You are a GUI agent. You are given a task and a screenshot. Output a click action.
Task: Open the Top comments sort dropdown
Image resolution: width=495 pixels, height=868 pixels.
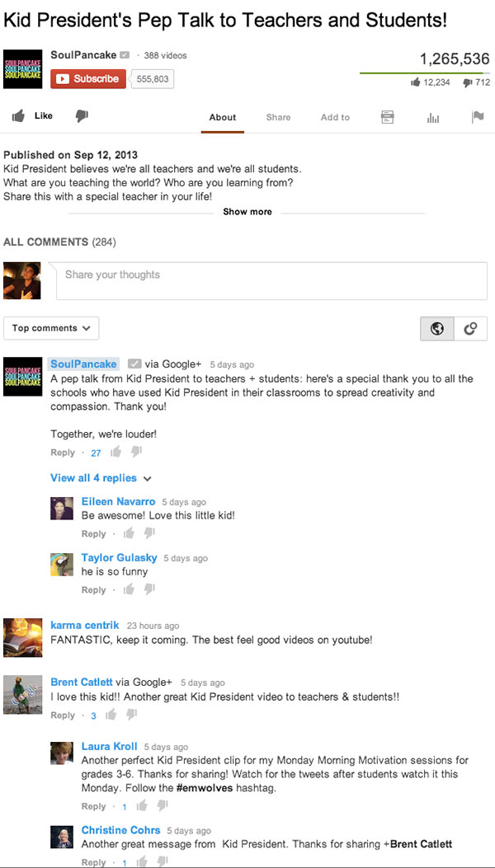(51, 328)
